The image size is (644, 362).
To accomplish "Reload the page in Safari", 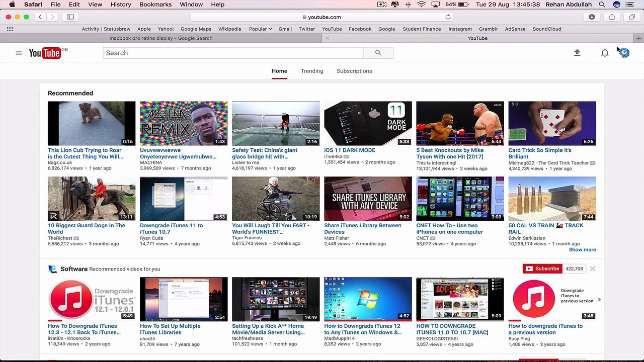I will (x=448, y=17).
